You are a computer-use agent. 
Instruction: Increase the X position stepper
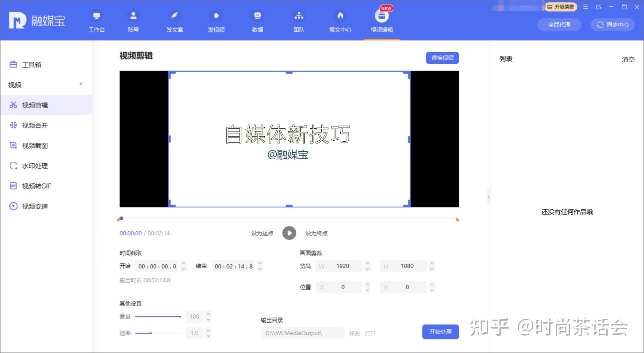coord(367,284)
